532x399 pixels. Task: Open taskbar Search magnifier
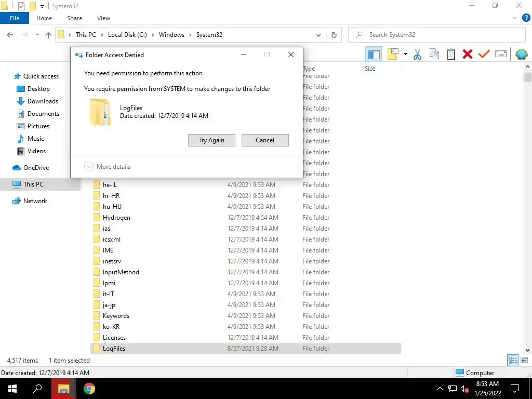[37, 389]
